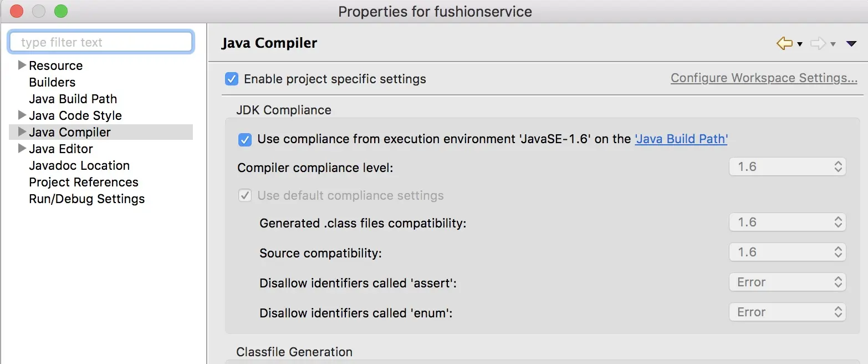Expand the Java Editor tree node

(22, 148)
